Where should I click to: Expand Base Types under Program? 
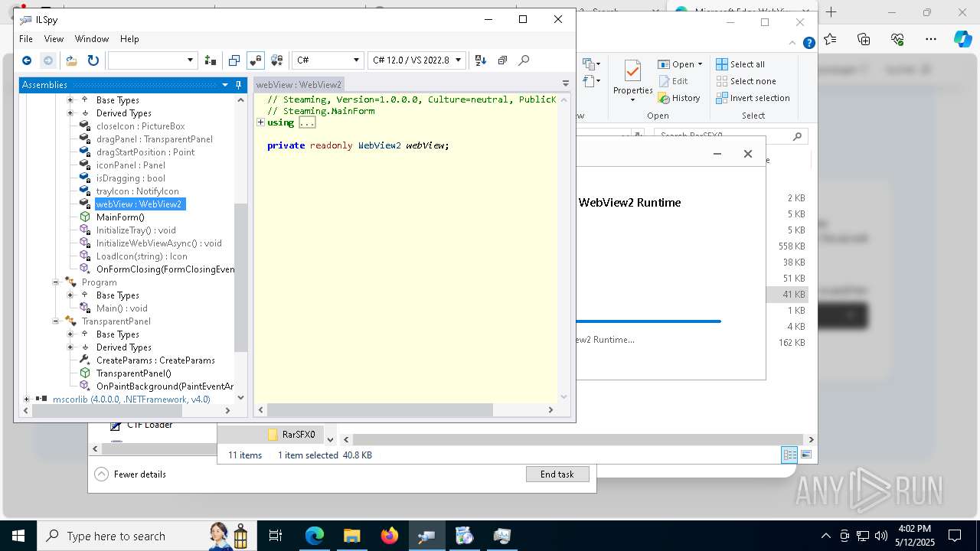click(70, 295)
